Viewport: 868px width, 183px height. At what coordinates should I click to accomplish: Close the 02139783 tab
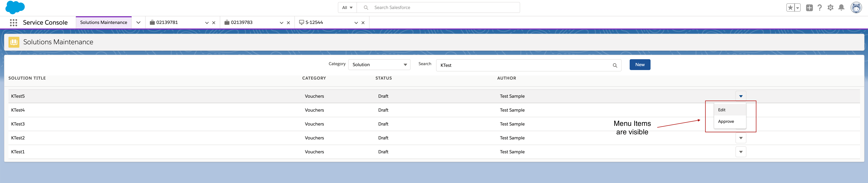(x=288, y=23)
